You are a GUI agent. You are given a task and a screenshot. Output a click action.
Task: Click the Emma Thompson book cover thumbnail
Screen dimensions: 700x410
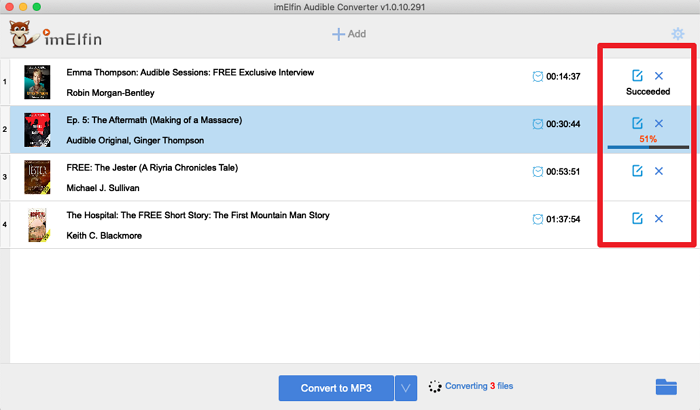coord(37,82)
